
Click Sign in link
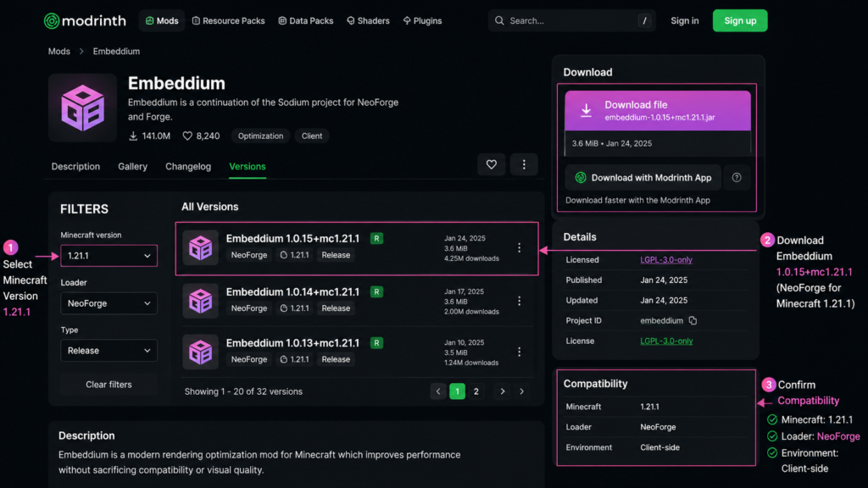click(x=685, y=20)
